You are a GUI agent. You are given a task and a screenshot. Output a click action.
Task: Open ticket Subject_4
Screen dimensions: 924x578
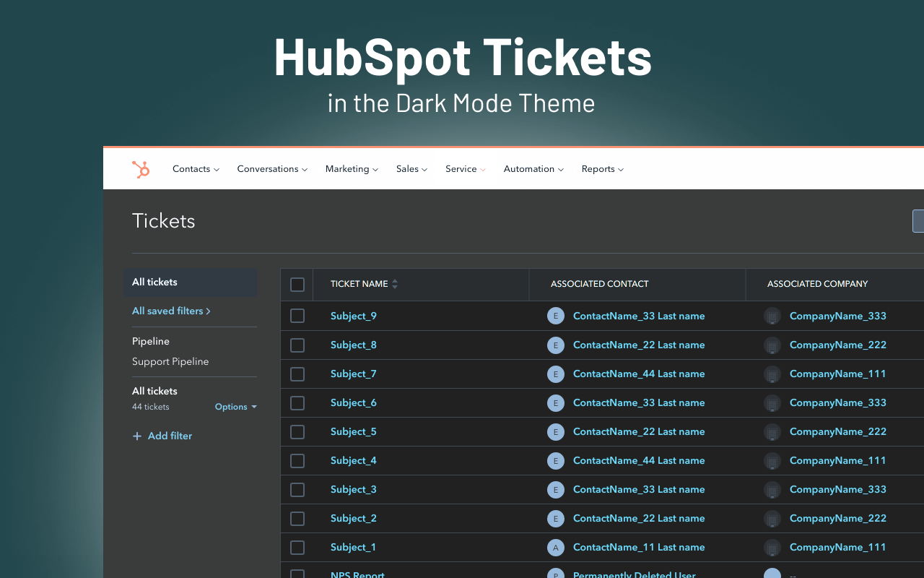tap(354, 460)
